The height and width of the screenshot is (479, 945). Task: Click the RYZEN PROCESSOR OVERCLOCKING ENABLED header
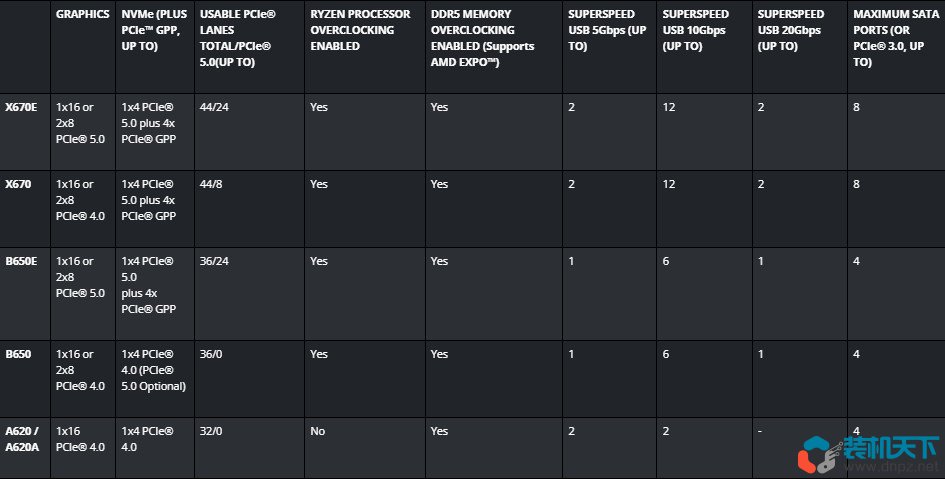pyautogui.click(x=360, y=30)
